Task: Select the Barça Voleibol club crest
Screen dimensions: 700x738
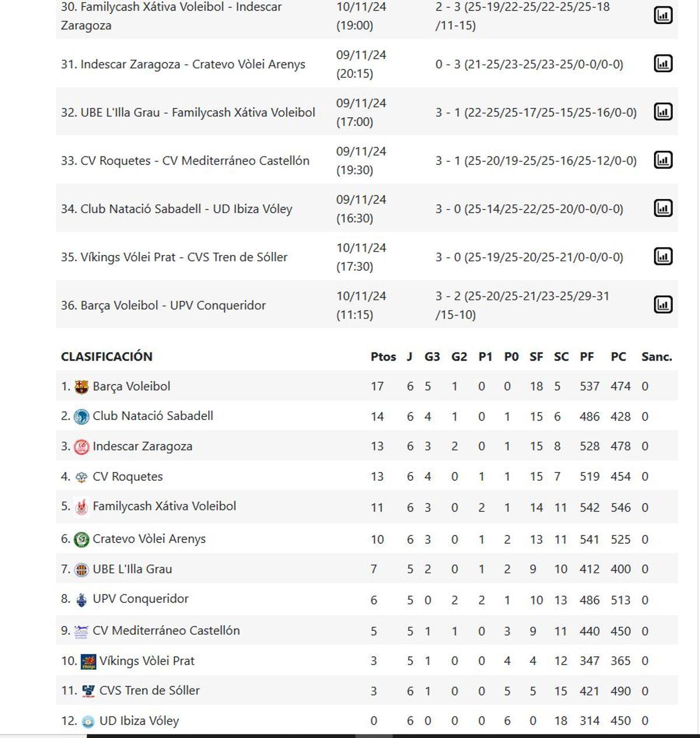Action: 81,386
